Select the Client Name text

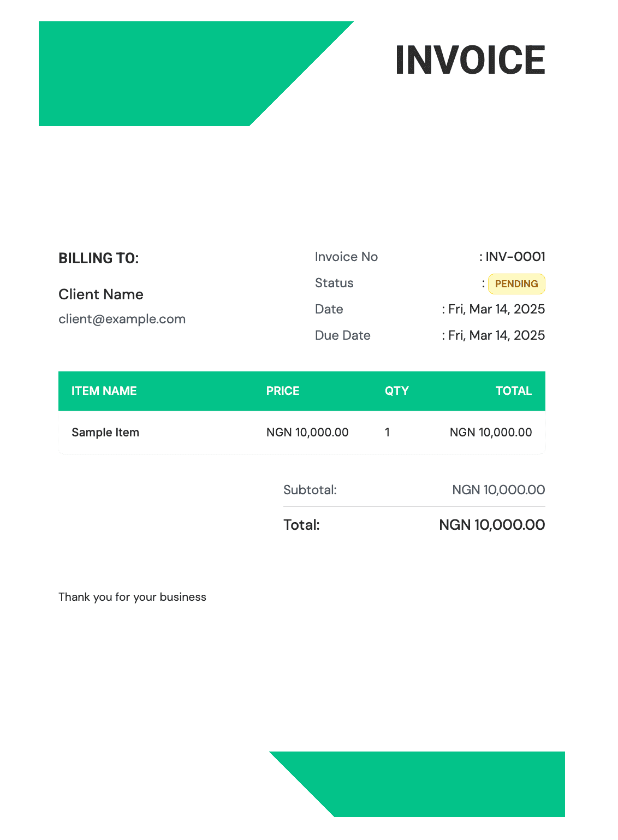[x=101, y=294]
